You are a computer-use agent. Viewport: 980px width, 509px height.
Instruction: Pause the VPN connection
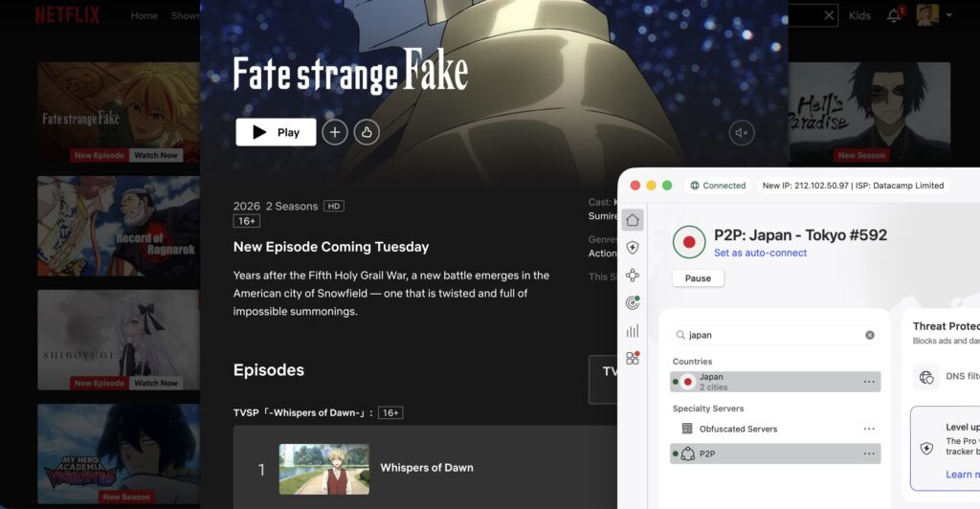click(x=698, y=278)
